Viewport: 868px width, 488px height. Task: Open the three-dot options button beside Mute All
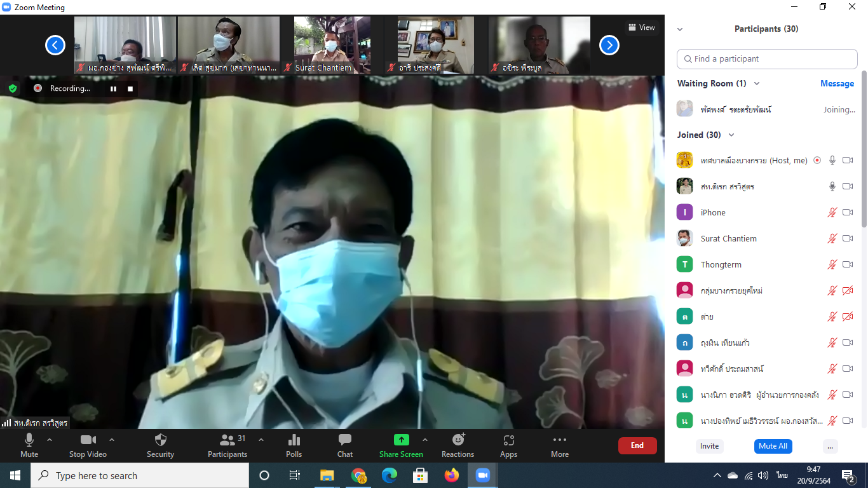(829, 446)
